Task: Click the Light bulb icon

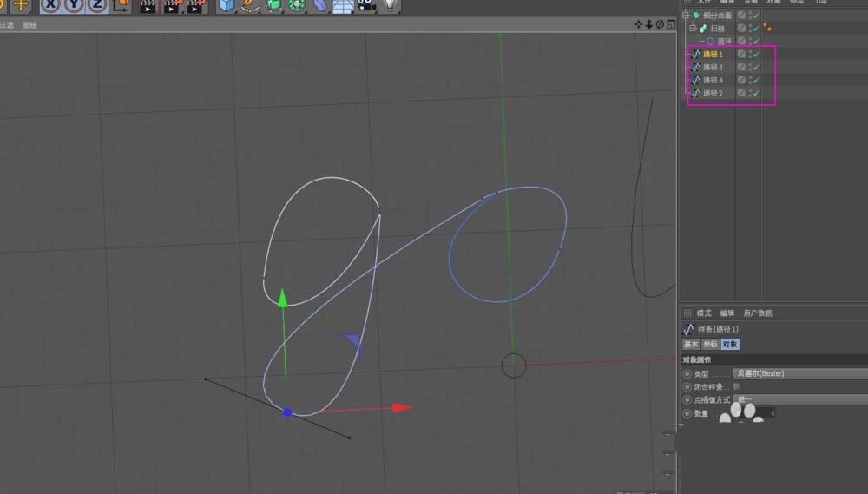Action: [x=390, y=5]
